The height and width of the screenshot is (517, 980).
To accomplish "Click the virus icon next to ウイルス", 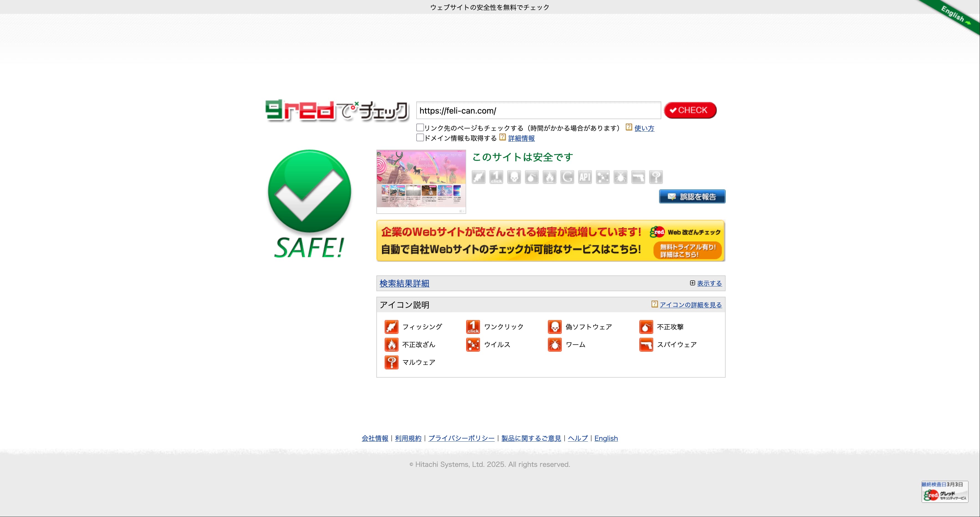I will [473, 345].
